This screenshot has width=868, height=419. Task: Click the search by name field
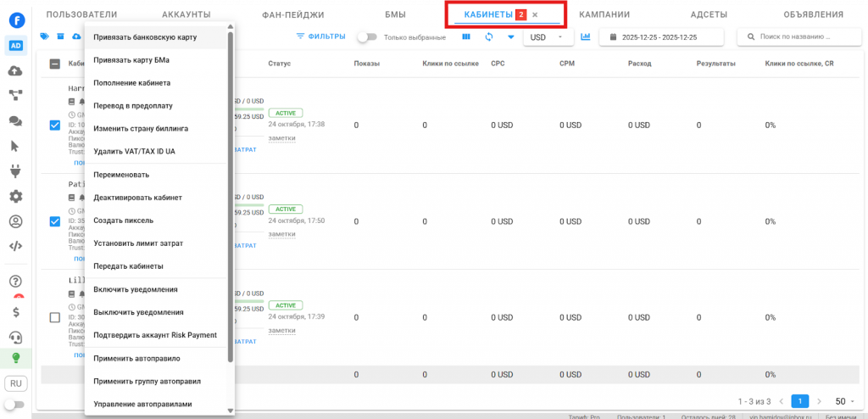tap(797, 37)
